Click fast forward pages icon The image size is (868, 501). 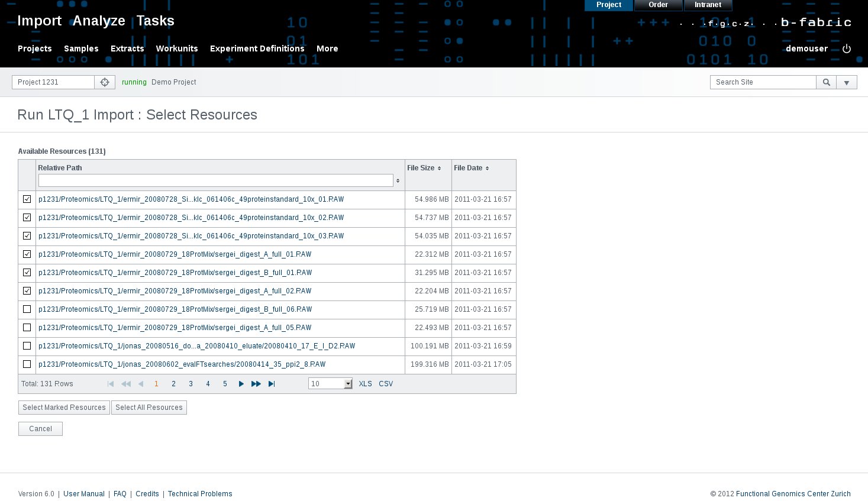(x=256, y=384)
